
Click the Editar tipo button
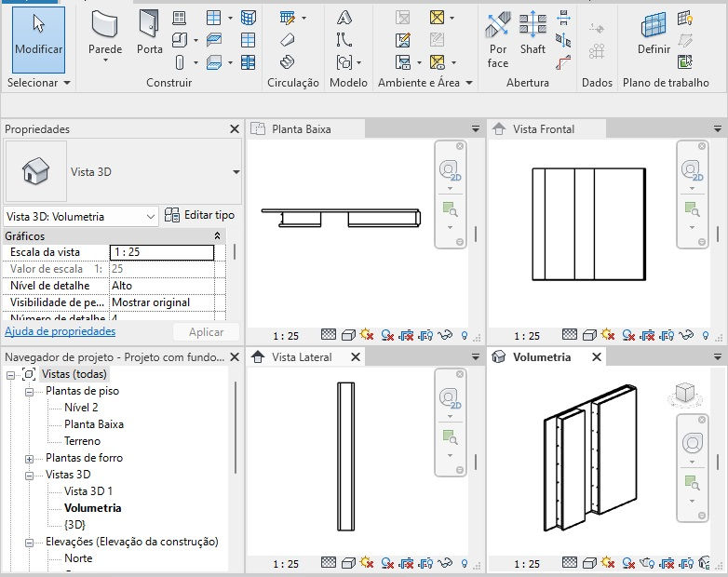(x=199, y=215)
